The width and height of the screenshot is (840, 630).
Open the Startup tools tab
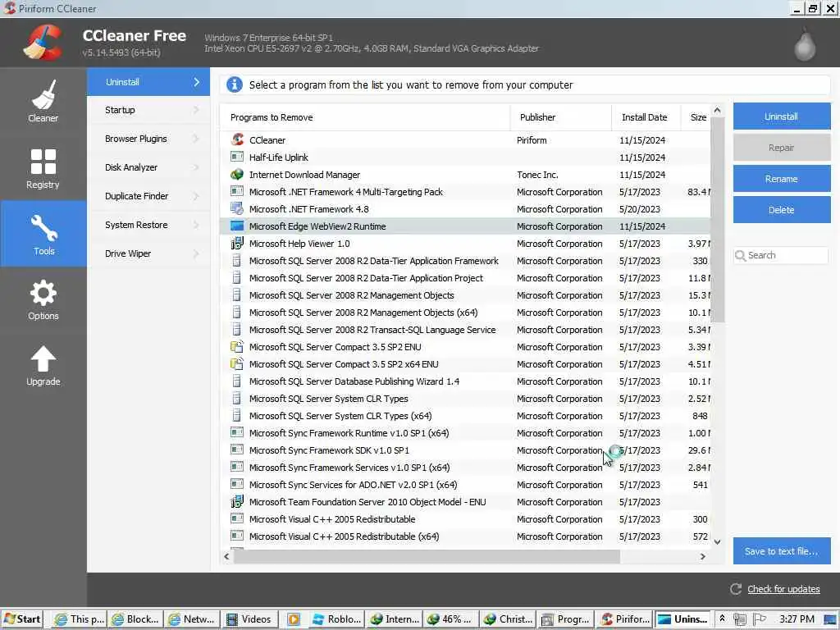[148, 111]
